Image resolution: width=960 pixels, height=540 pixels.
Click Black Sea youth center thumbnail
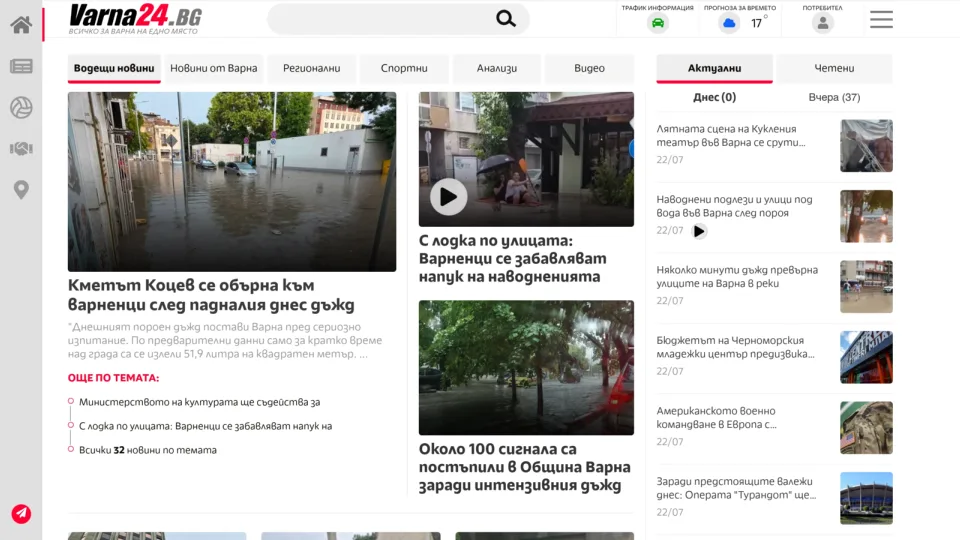click(866, 357)
